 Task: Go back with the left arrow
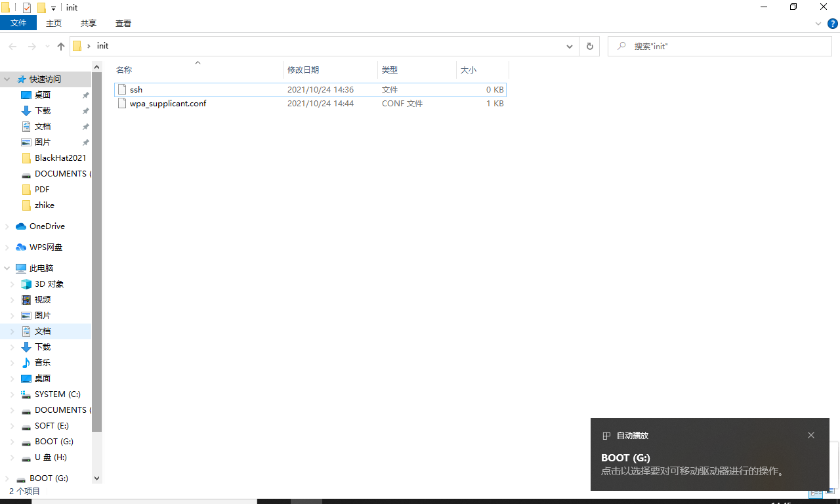[x=12, y=47]
